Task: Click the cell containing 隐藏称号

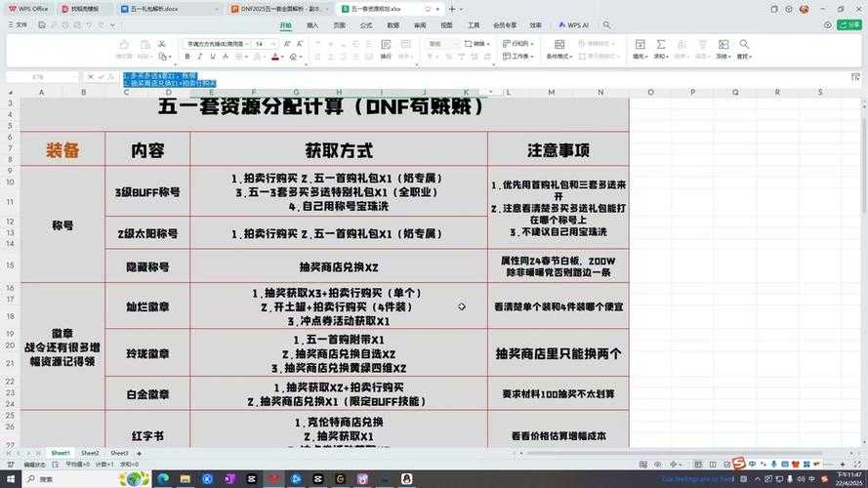Action: pos(147,266)
